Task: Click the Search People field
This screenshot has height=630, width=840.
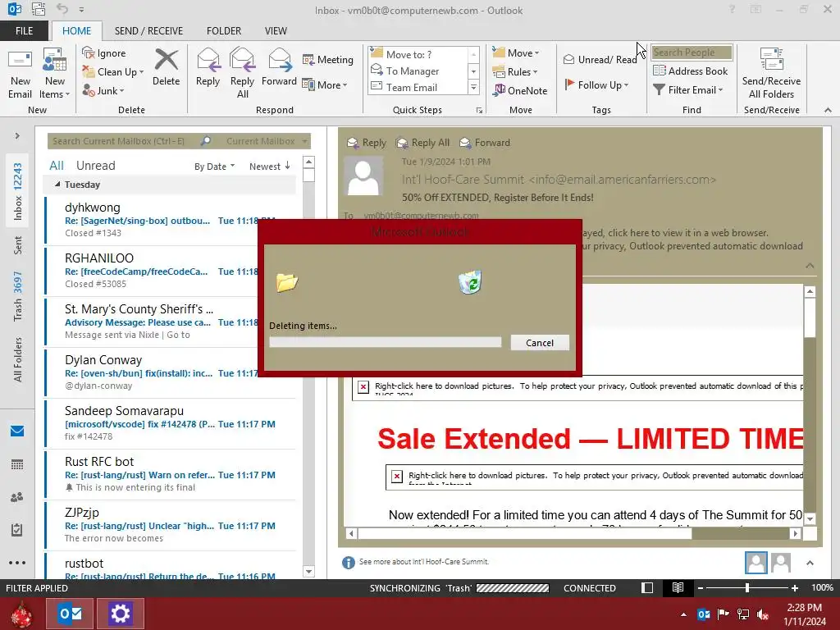Action: 691,52
